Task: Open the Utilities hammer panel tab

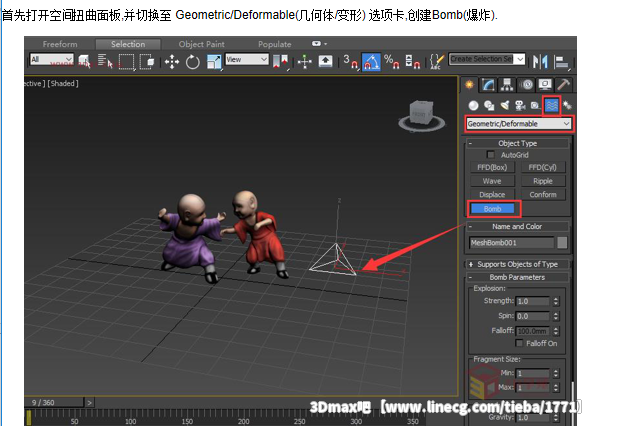Action: click(563, 84)
